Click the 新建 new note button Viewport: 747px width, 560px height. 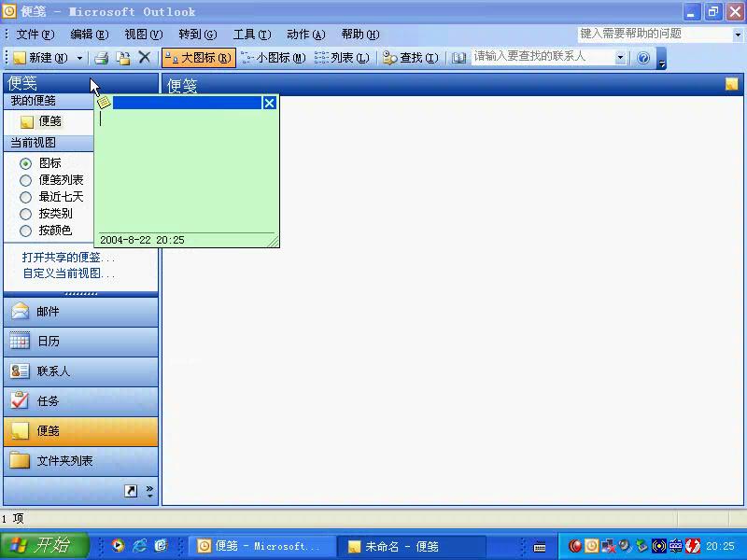coord(40,58)
